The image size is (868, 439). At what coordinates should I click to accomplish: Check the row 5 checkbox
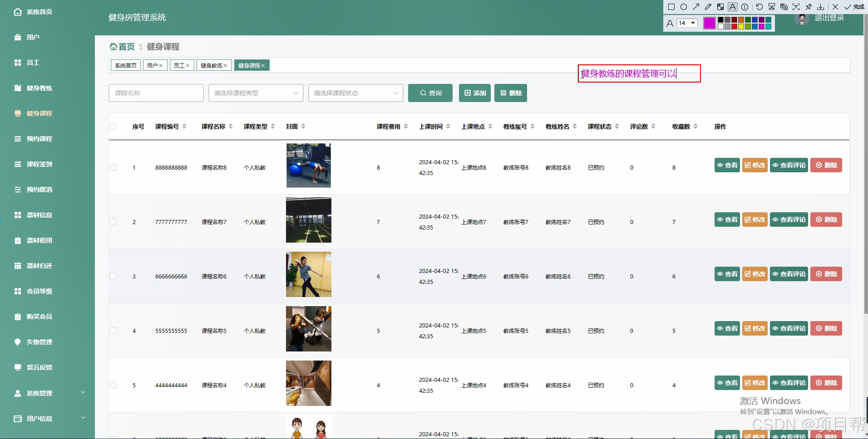point(113,385)
